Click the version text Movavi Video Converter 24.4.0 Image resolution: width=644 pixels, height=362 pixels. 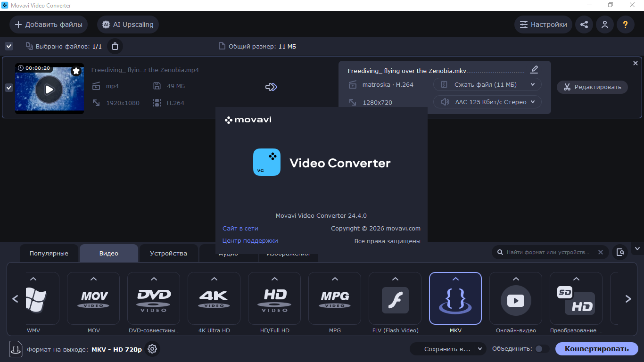pyautogui.click(x=321, y=216)
